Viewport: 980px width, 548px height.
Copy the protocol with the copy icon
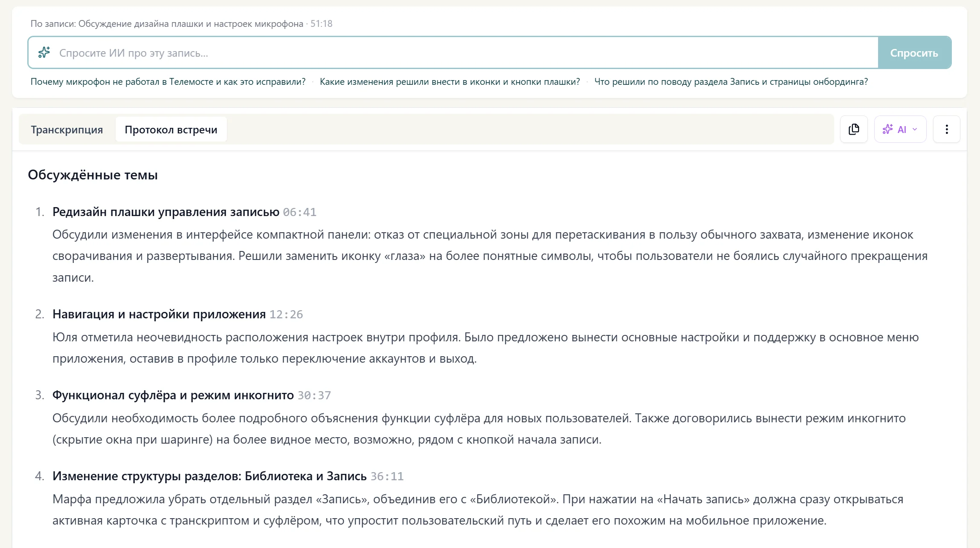854,129
